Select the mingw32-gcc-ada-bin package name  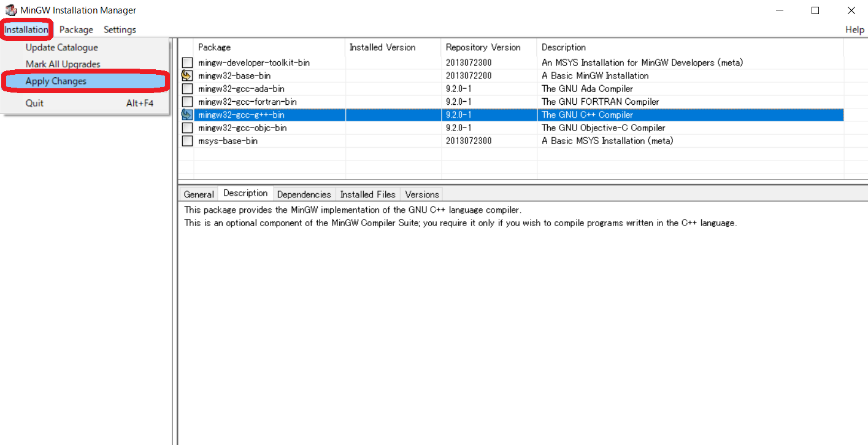pos(241,89)
